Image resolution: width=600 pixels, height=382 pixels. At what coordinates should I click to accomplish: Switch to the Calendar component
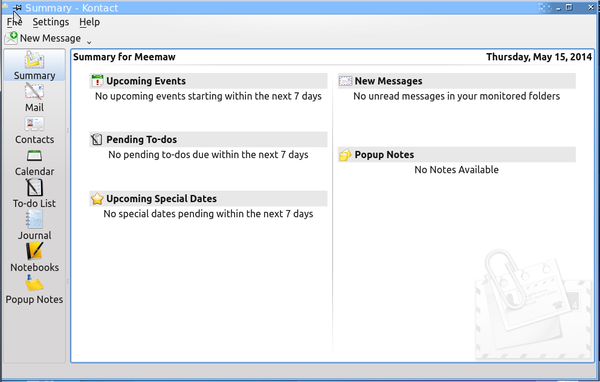34,162
